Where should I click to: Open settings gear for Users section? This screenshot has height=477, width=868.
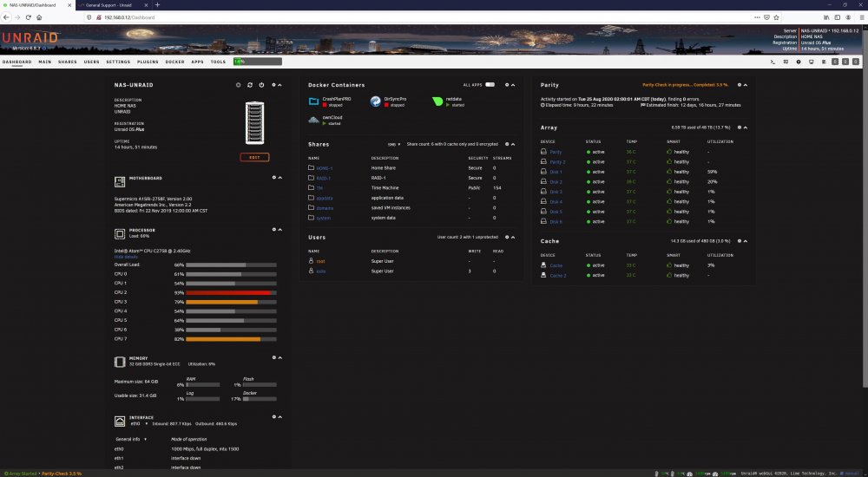[x=507, y=237]
